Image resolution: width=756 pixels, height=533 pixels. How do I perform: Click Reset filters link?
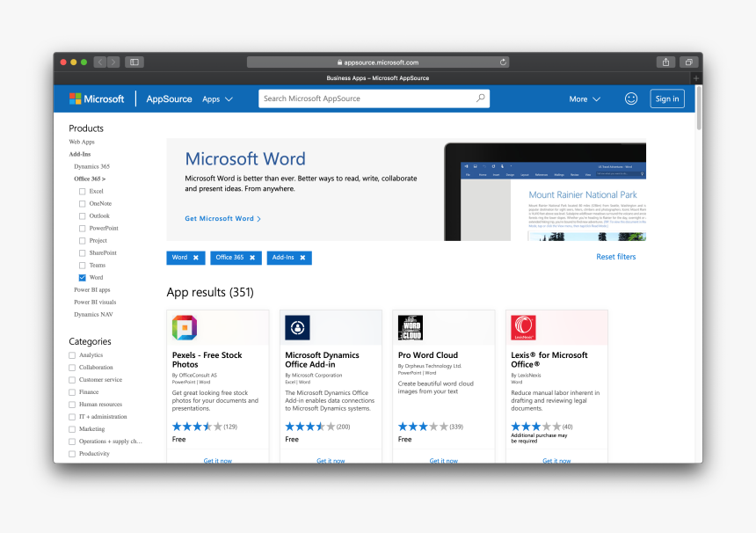615,257
